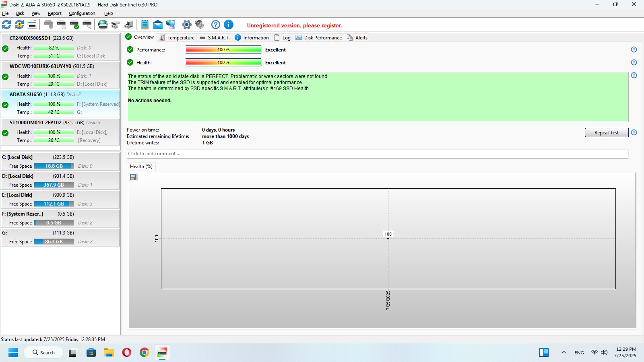
Task: Open the Help menu
Action: pyautogui.click(x=109, y=13)
